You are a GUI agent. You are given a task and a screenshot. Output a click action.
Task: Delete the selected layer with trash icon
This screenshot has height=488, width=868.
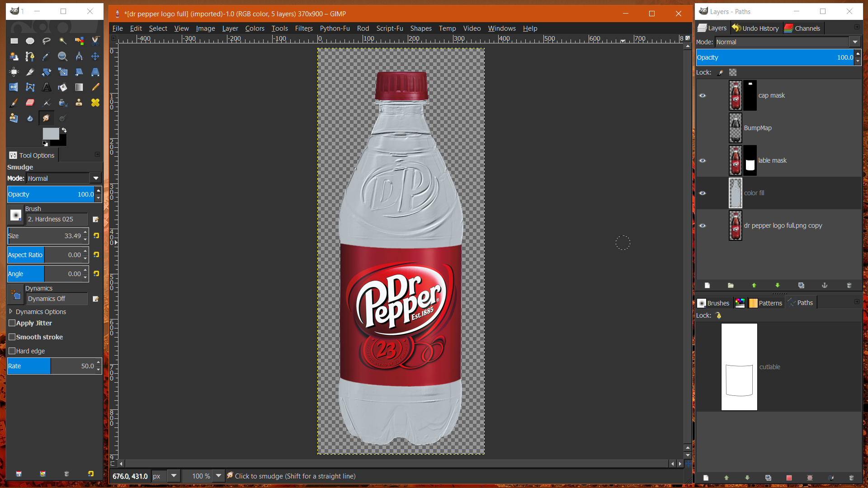[x=849, y=285]
